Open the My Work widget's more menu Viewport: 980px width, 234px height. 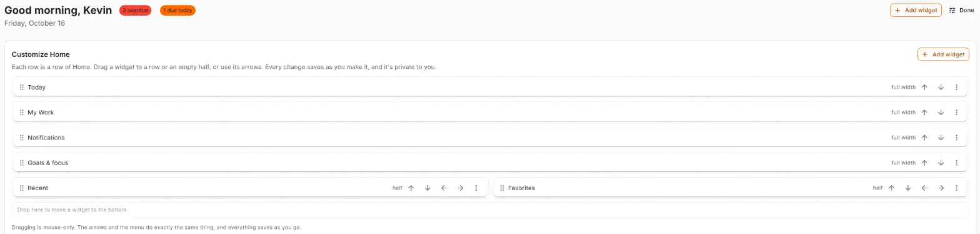coord(956,113)
